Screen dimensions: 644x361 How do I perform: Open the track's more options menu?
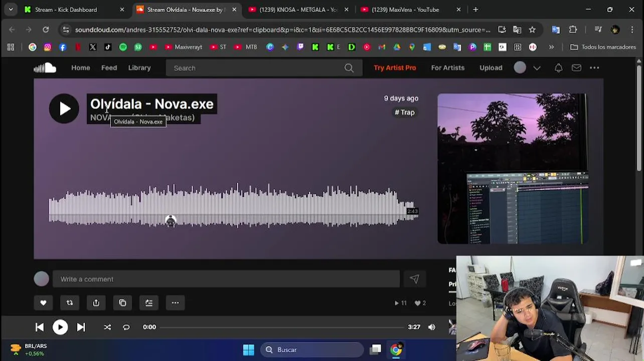[x=175, y=303]
